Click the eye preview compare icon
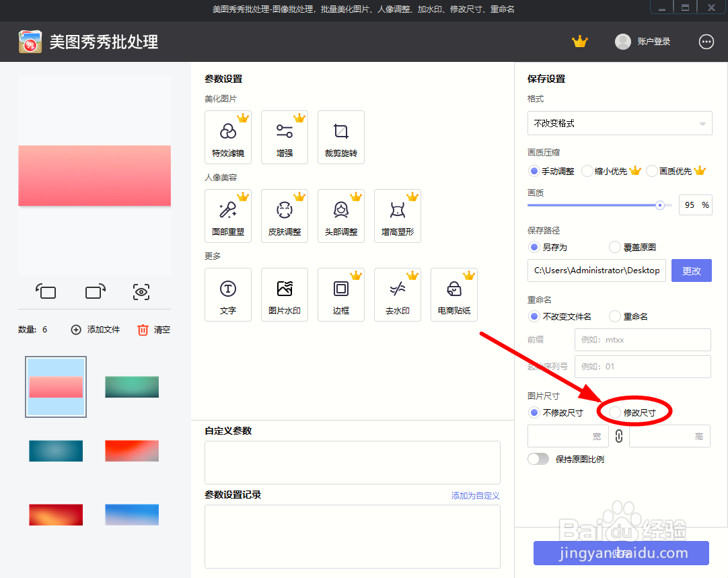Viewport: 728px width, 578px height. pyautogui.click(x=141, y=292)
